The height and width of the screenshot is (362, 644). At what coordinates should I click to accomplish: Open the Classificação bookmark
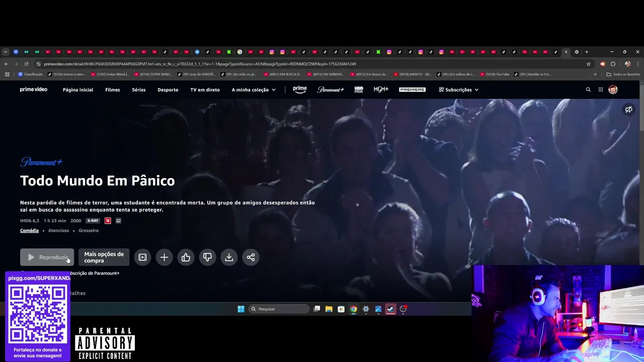coord(30,74)
